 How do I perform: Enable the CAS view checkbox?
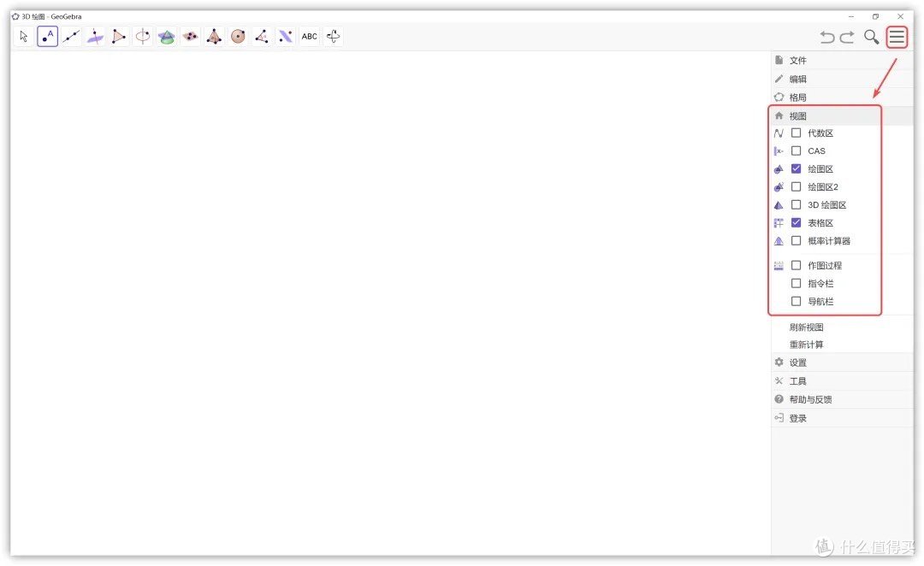(x=797, y=150)
